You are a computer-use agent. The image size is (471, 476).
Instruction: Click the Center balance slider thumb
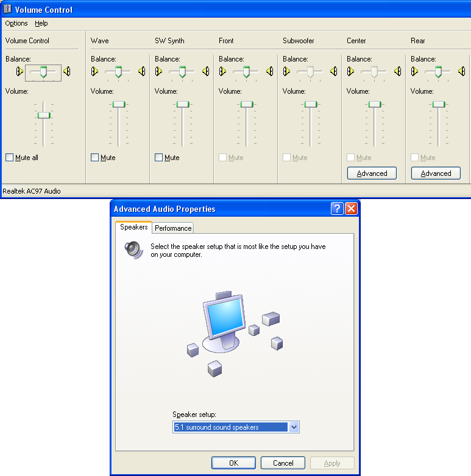374,72
